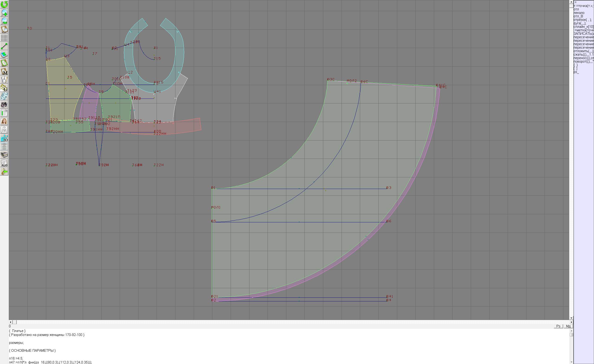Insert the 'лекало' command from list
Screen dimensions: 594x364
[x=579, y=13]
